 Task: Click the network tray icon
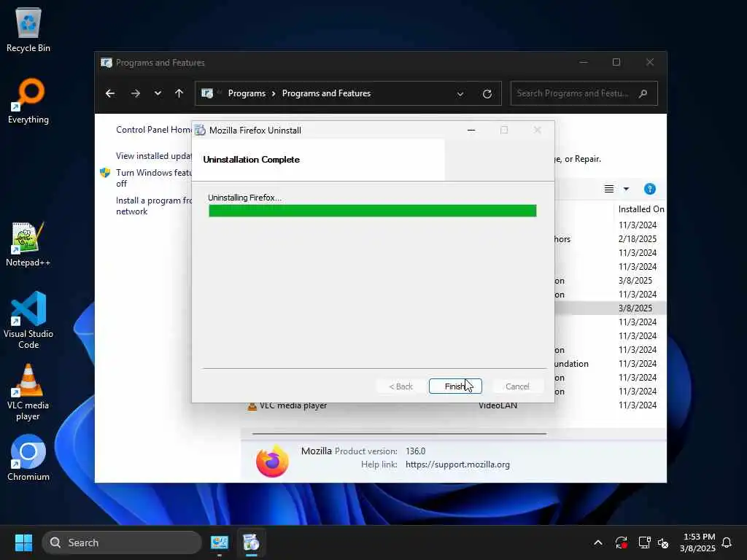[644, 542]
